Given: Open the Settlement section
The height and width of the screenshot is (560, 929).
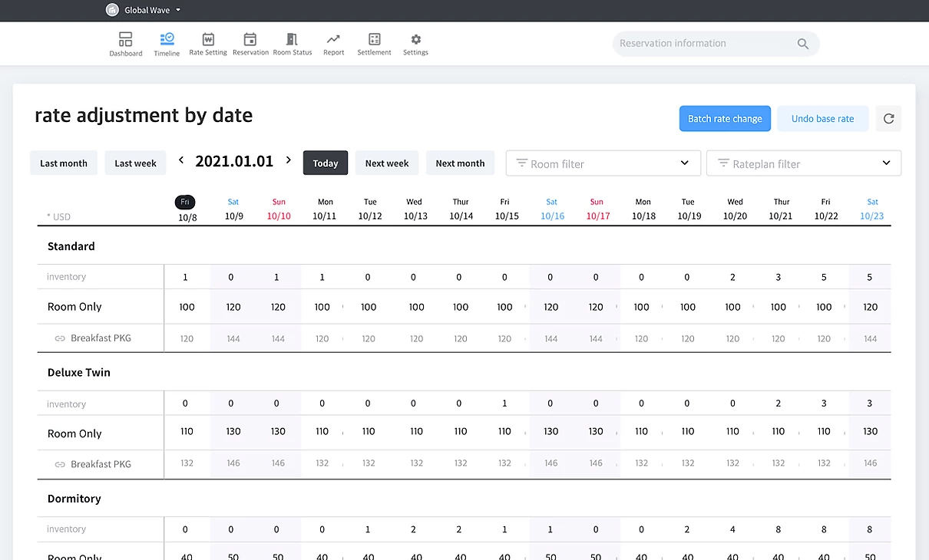Looking at the screenshot, I should pyautogui.click(x=374, y=43).
